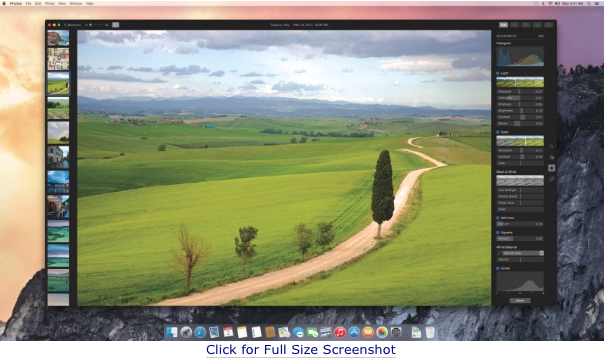Image resolution: width=616 pixels, height=362 pixels.
Task: Click the color histogram graph
Action: click(x=520, y=56)
